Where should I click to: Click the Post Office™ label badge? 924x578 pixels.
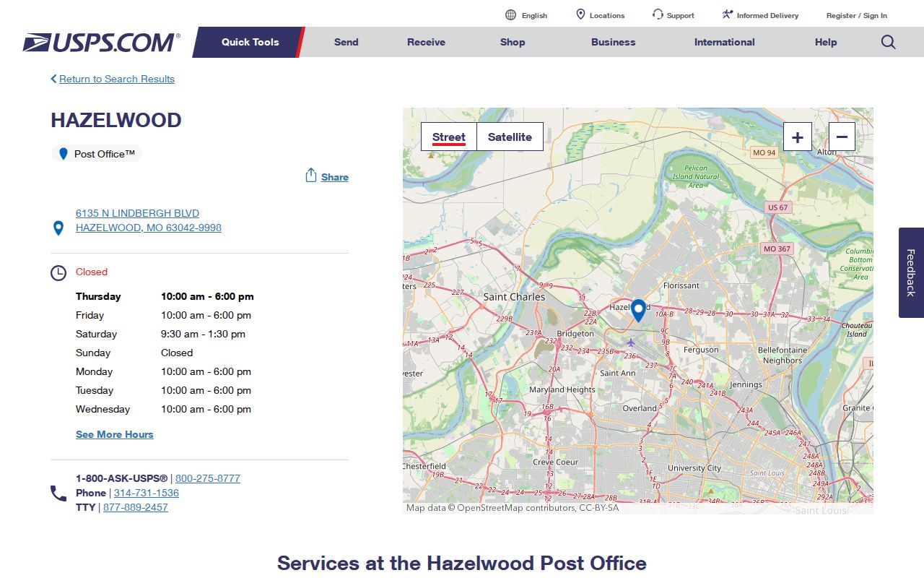[x=97, y=154]
